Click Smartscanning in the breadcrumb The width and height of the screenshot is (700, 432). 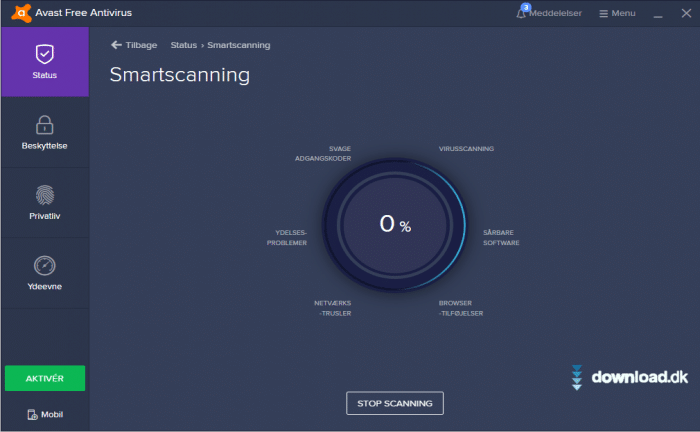[238, 45]
